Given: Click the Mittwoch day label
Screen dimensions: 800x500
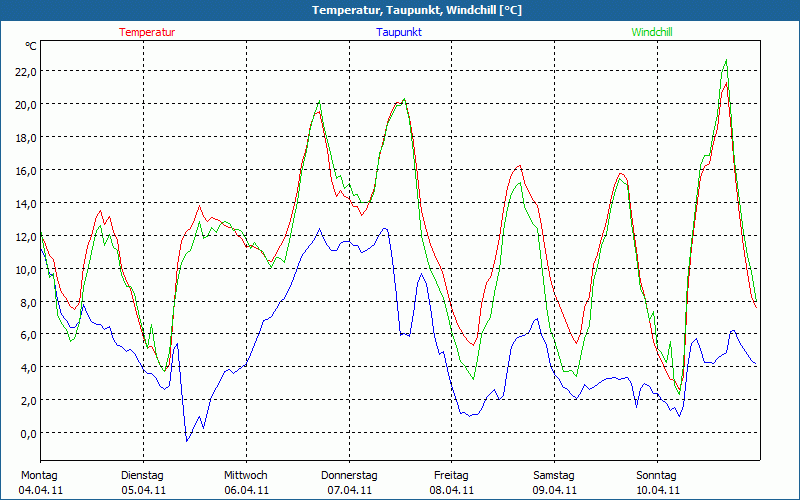Looking at the screenshot, I should pos(246,476).
